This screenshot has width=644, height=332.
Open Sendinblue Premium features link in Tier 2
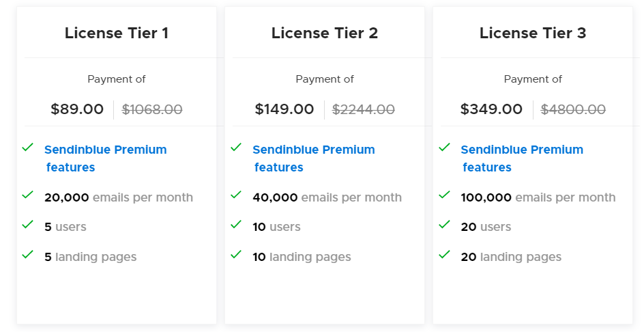click(314, 158)
